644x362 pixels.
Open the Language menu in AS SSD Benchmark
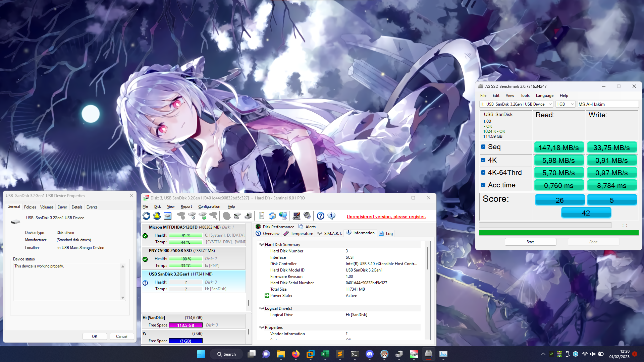[544, 96]
